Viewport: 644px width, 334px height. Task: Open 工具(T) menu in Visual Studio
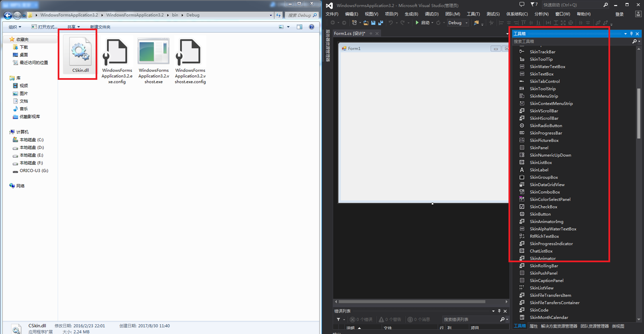473,14
